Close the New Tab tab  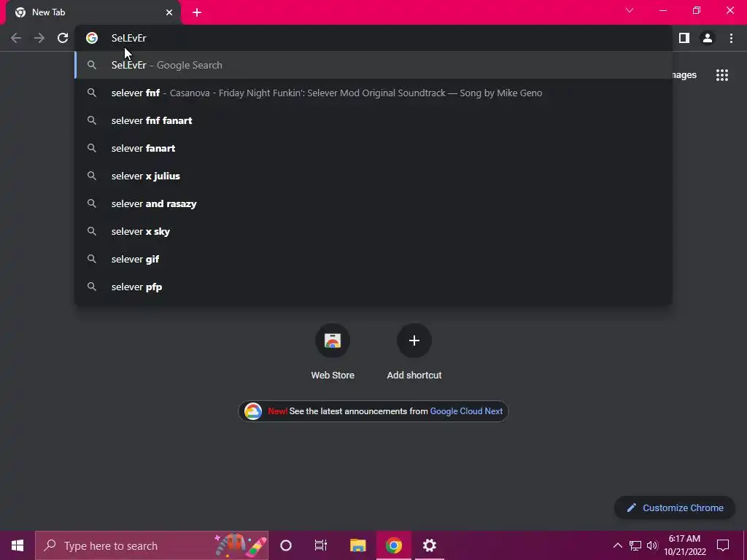click(169, 12)
